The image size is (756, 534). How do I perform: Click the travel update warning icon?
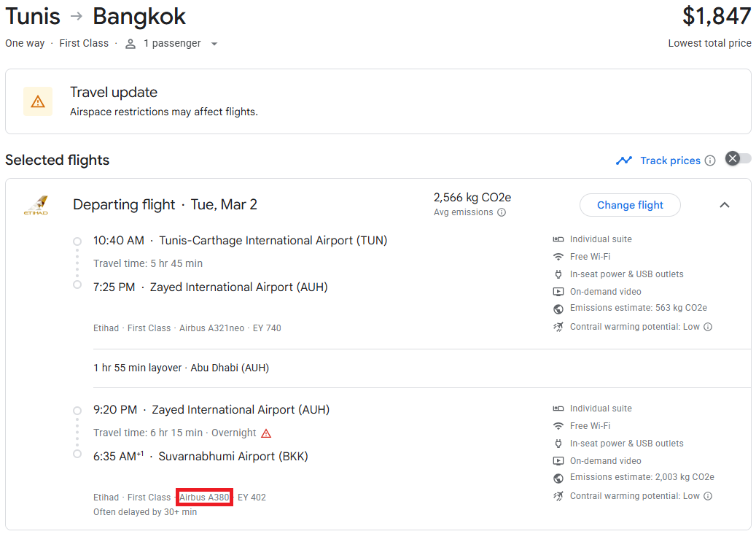(x=38, y=101)
